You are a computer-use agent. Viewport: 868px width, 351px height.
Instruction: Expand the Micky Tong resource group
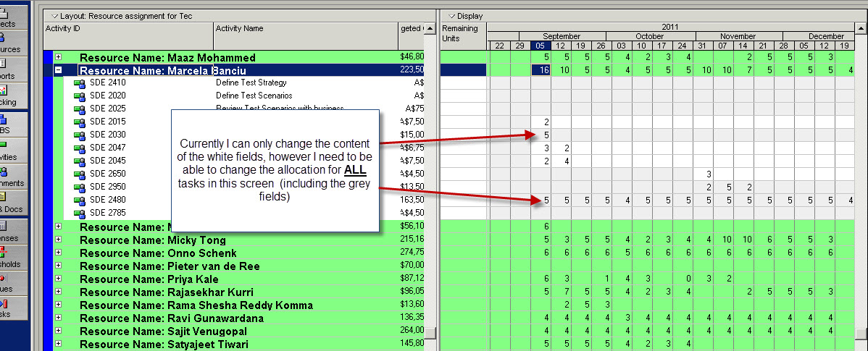[x=58, y=240]
